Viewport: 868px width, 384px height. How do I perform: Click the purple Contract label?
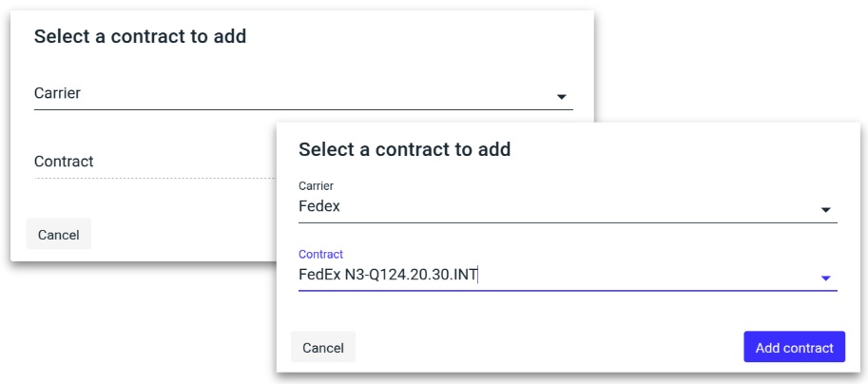coord(320,255)
